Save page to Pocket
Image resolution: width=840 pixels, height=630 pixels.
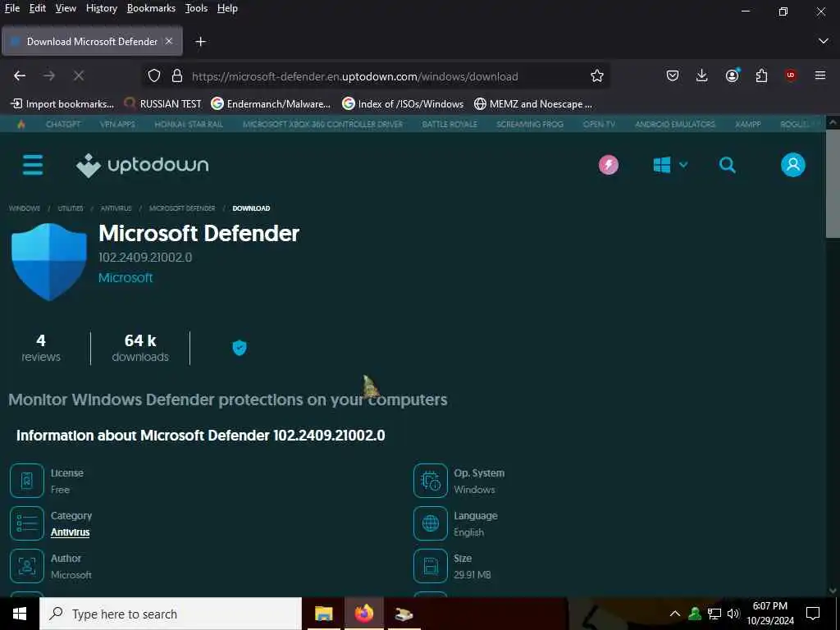(673, 76)
